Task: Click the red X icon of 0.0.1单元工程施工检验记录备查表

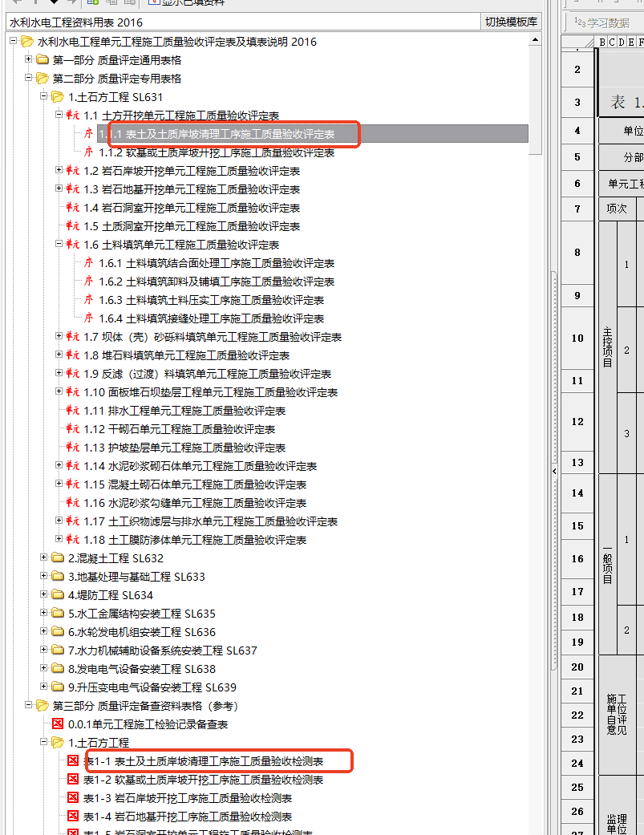Action: click(58, 724)
